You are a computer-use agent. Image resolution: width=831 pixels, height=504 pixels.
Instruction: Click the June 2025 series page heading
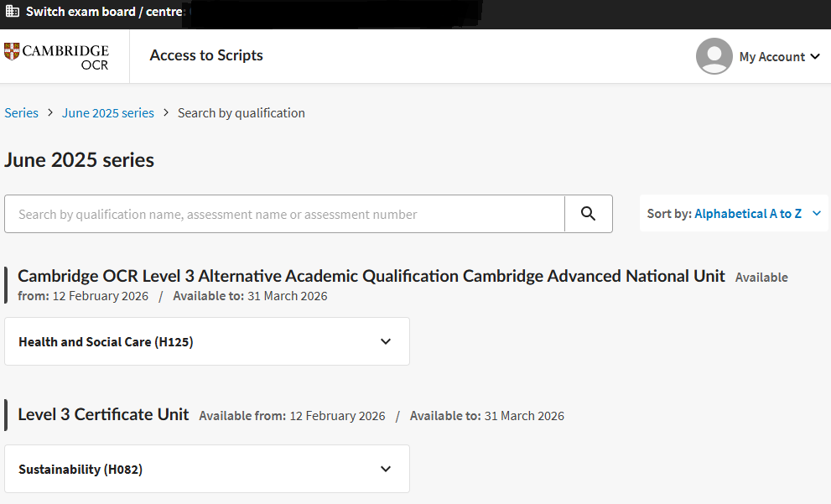(x=79, y=159)
